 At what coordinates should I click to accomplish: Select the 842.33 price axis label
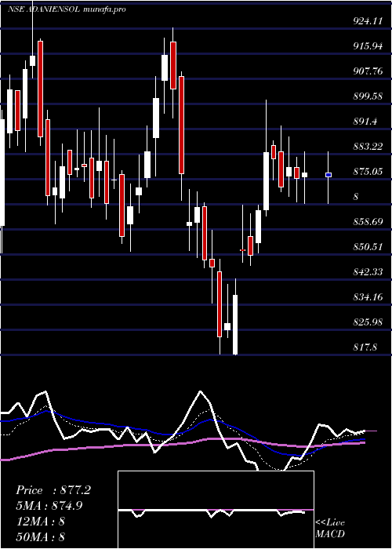368,271
